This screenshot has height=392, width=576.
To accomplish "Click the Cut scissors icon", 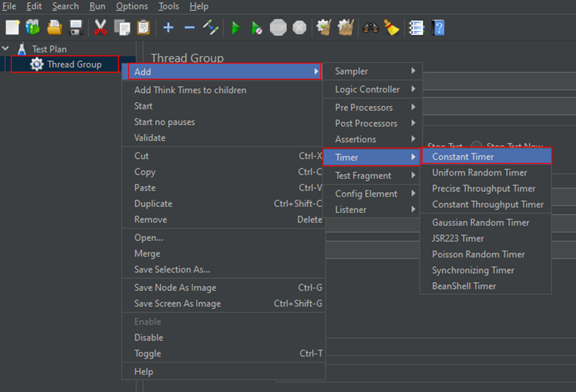I will pyautogui.click(x=100, y=28).
